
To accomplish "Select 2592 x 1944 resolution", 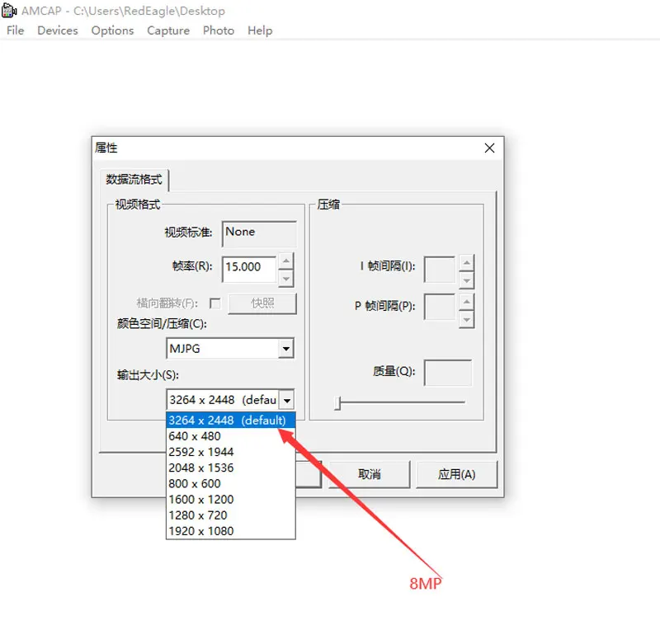I will point(231,452).
